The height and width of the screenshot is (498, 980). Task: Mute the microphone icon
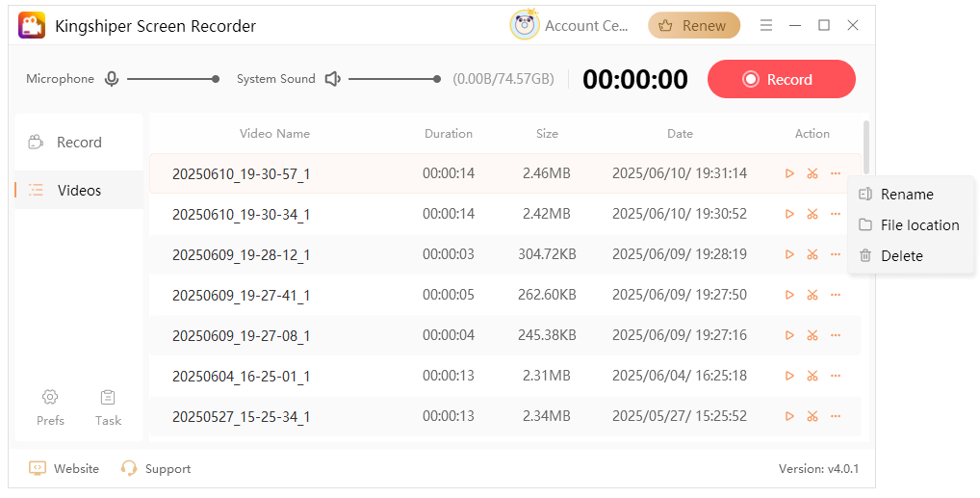pos(112,79)
